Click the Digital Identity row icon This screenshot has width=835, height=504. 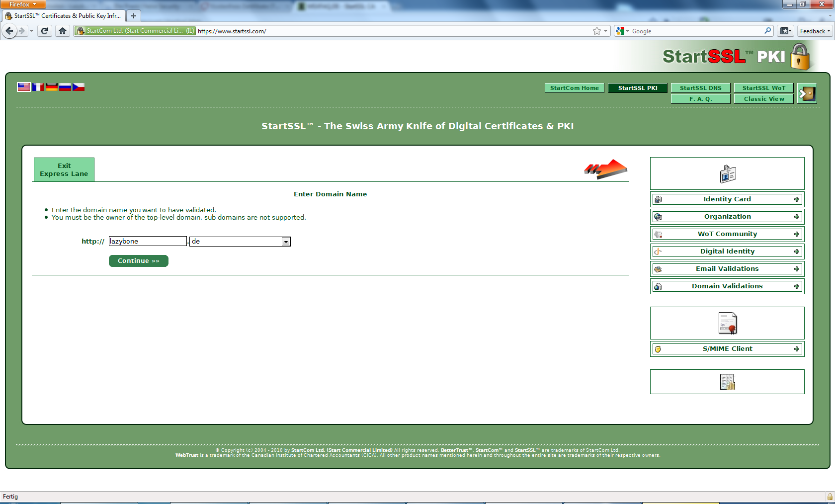[658, 252]
